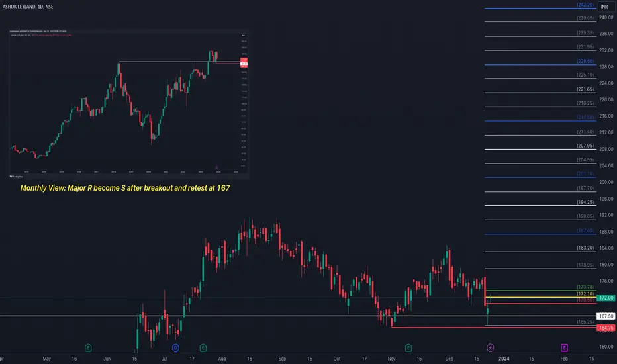Select the yellow 'Monthly View: Major R become S' annotation
This screenshot has width=617, height=364.
(125, 188)
